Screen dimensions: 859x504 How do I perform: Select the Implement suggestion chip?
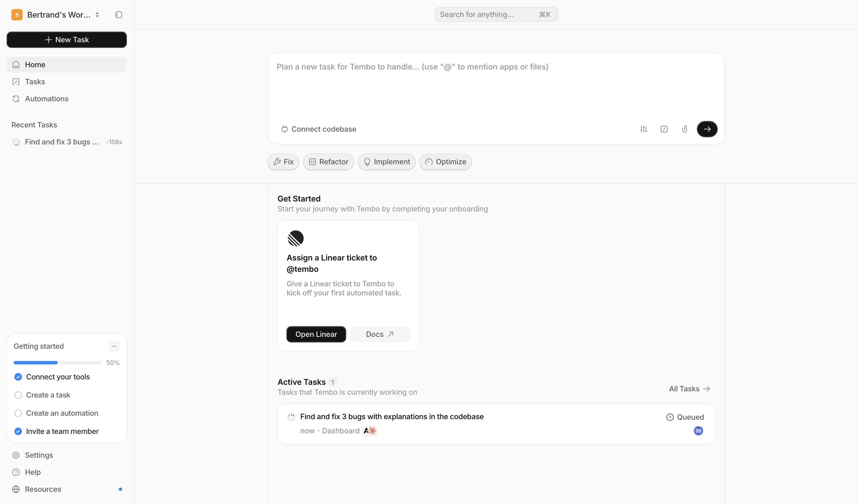[387, 162]
